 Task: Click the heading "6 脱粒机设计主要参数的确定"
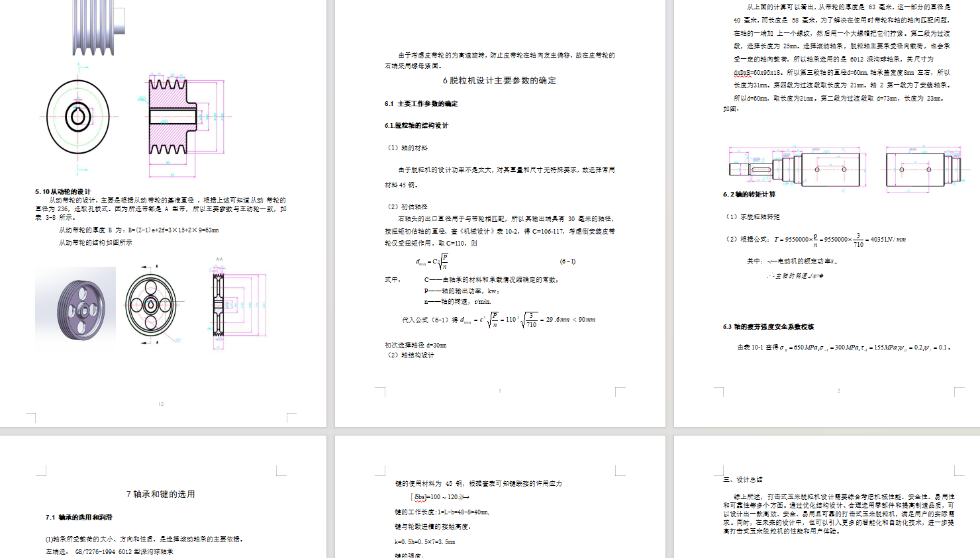(x=499, y=81)
